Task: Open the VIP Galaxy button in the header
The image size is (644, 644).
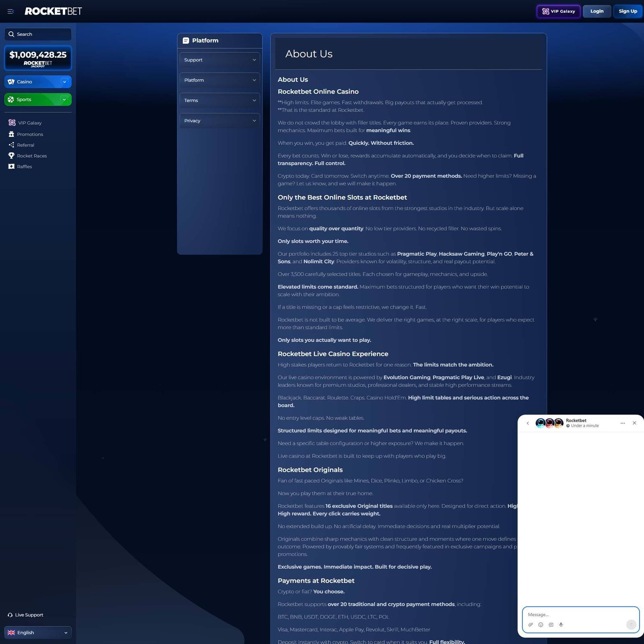Action: click(x=558, y=11)
